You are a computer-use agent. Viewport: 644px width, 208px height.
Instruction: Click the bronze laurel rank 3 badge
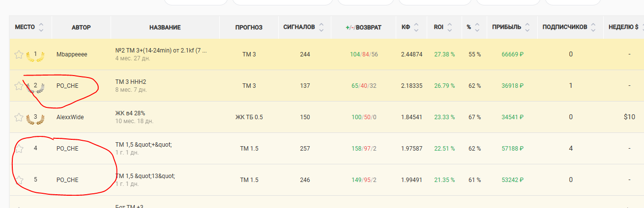pyautogui.click(x=35, y=118)
